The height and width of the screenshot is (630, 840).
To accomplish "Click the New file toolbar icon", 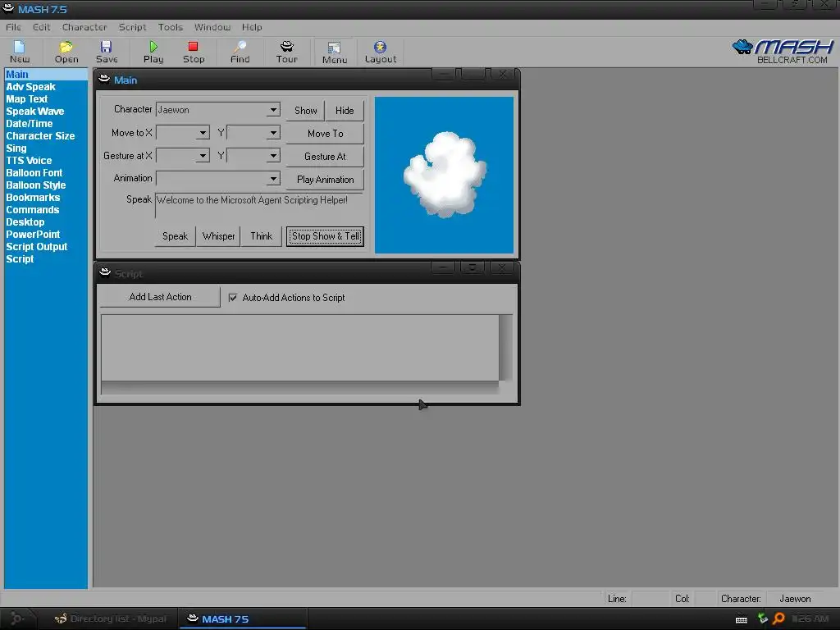I will click(20, 47).
